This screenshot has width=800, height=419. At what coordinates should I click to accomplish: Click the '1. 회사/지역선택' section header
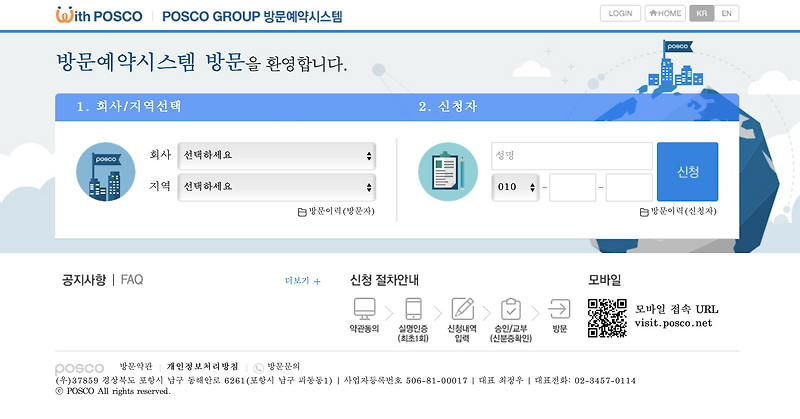pyautogui.click(x=129, y=107)
